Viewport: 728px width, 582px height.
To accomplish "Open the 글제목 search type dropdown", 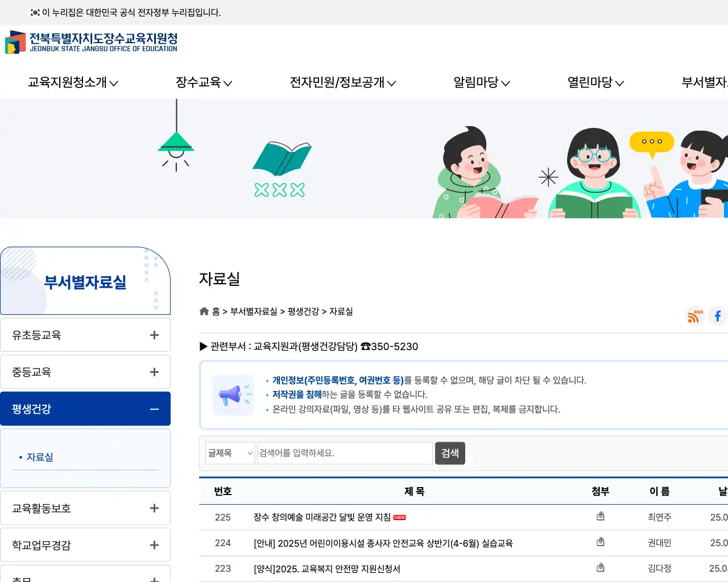I will tap(230, 453).
